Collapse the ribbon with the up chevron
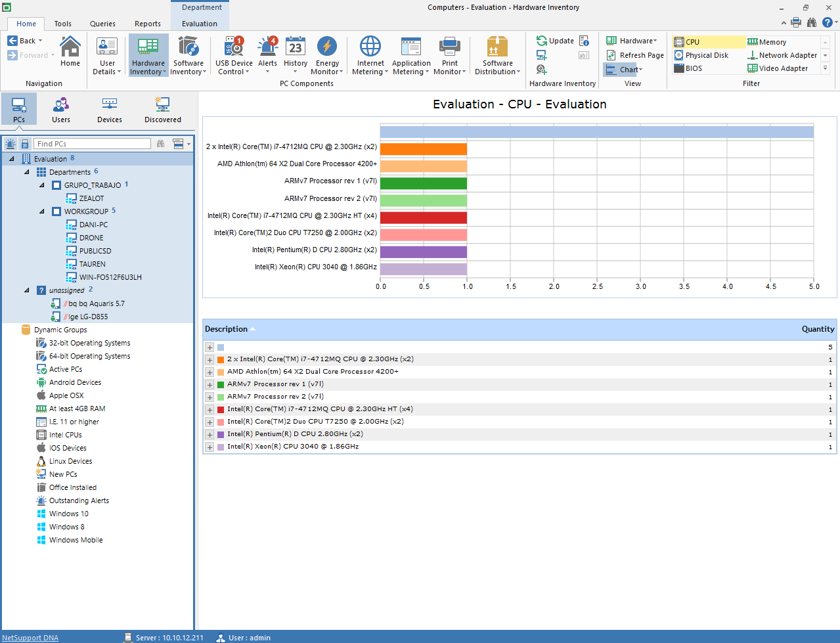Screen dimensions: 840x643 click(x=784, y=23)
